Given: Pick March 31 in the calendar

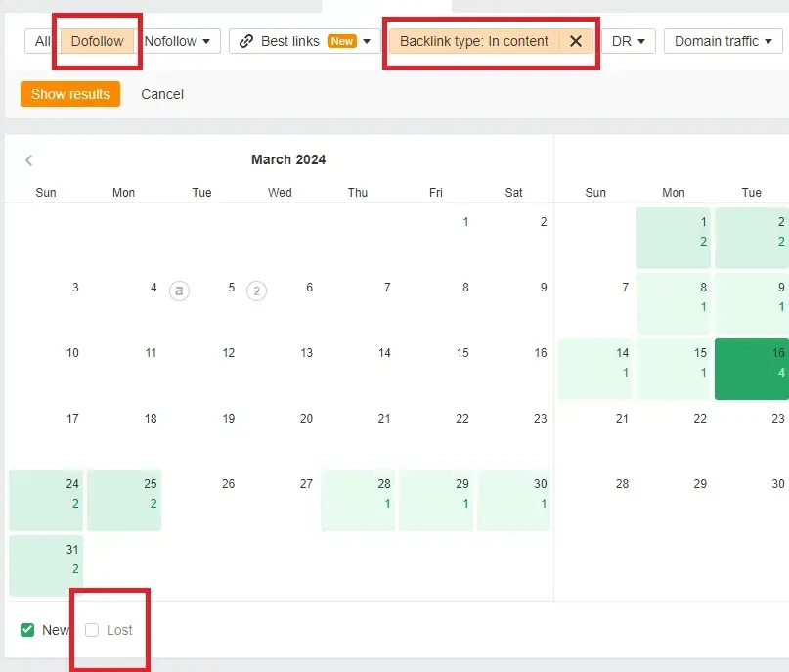Looking at the screenshot, I should click(45, 564).
